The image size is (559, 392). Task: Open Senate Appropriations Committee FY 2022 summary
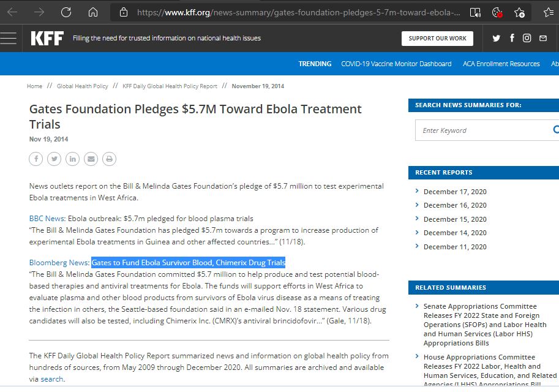point(485,325)
